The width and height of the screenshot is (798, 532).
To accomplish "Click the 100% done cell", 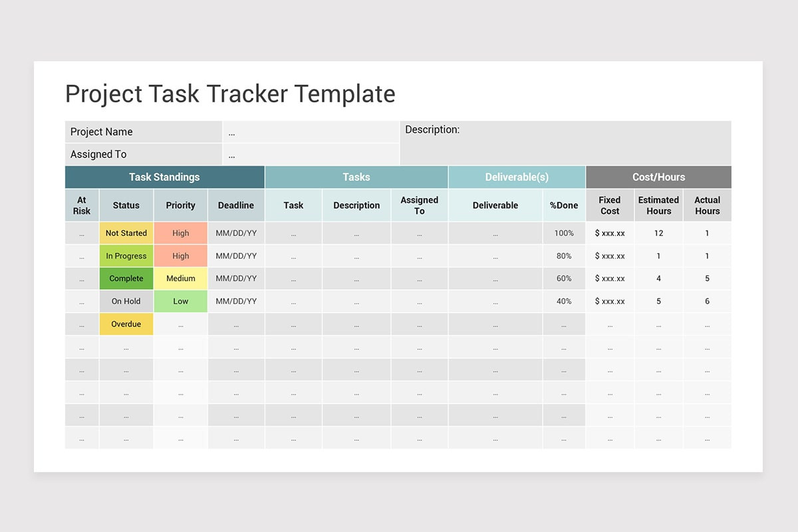I will tap(564, 233).
